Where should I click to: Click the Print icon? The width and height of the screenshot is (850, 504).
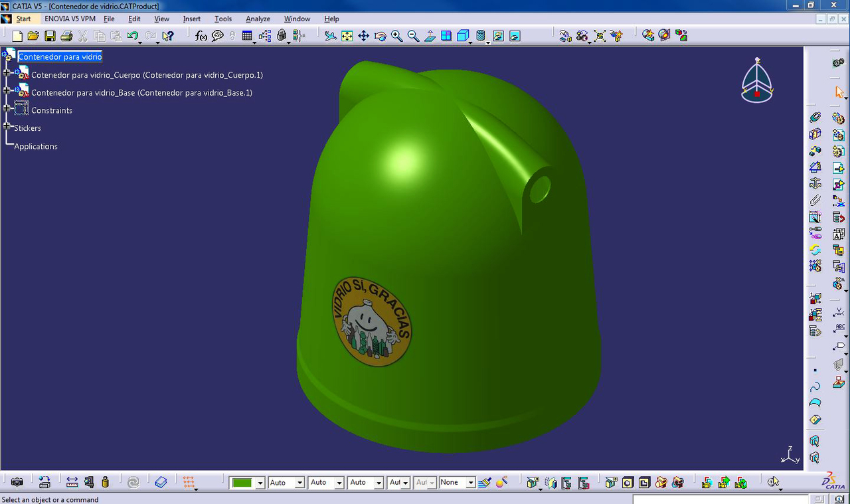[x=66, y=36]
